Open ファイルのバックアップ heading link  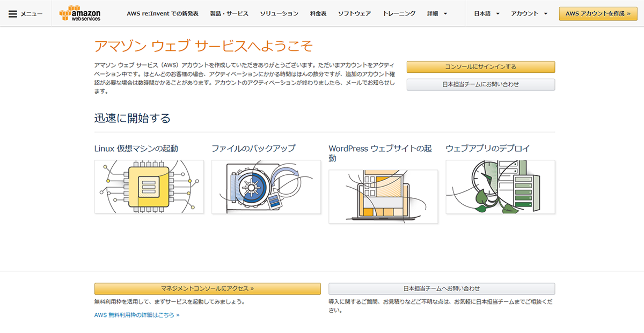pyautogui.click(x=253, y=148)
